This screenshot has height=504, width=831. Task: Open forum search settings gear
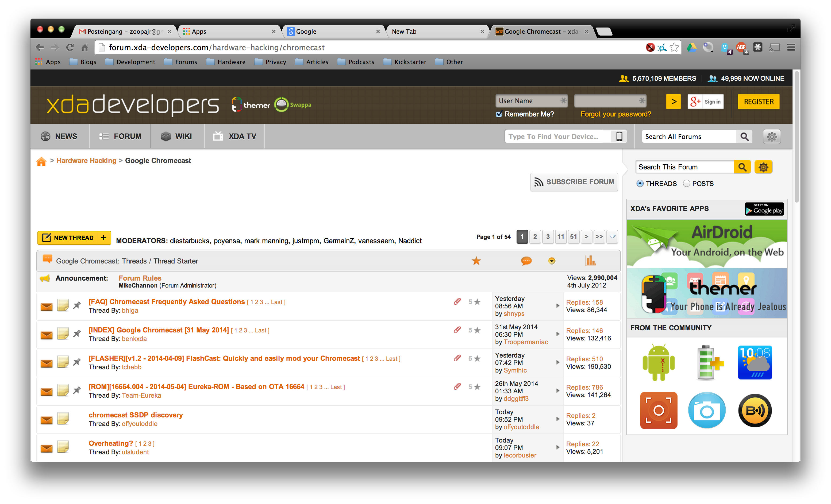point(763,167)
